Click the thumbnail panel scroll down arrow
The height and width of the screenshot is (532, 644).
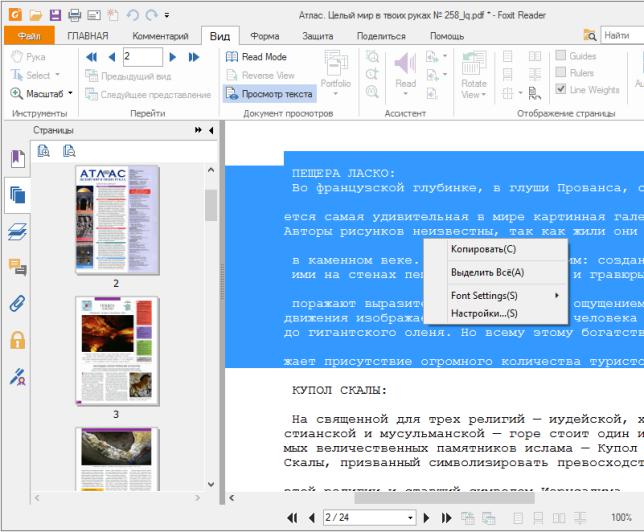pos(211,484)
